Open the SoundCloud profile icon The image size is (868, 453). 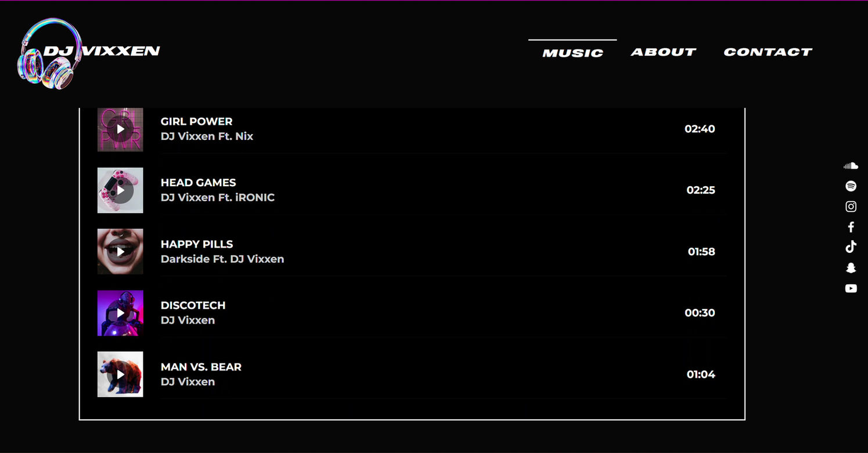click(851, 166)
